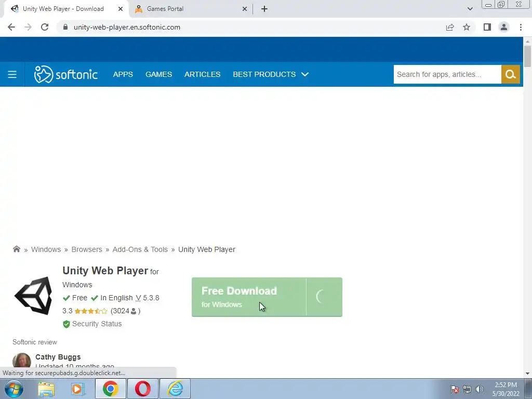Click the volume speaker tray icon
The image size is (532, 399).
480,389
